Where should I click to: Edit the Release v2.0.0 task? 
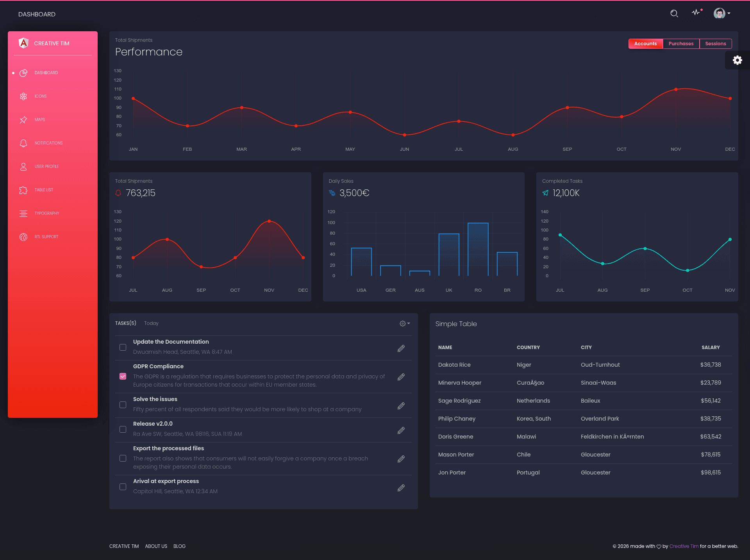click(x=401, y=430)
